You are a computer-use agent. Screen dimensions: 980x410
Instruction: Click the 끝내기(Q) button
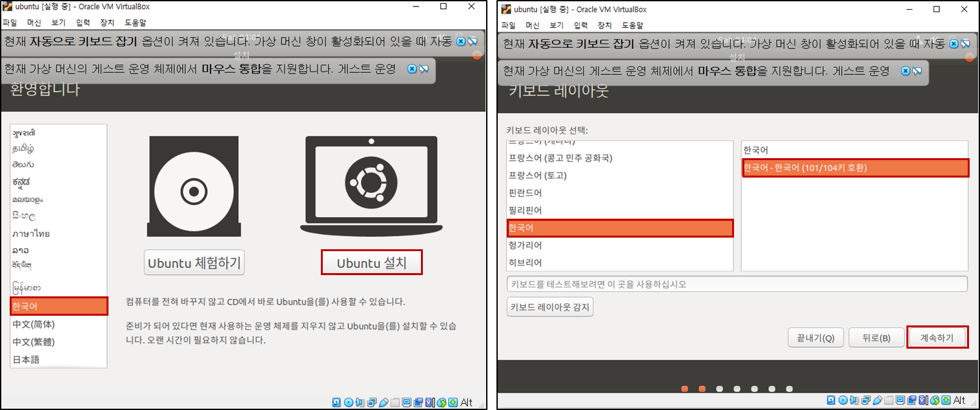pyautogui.click(x=814, y=338)
